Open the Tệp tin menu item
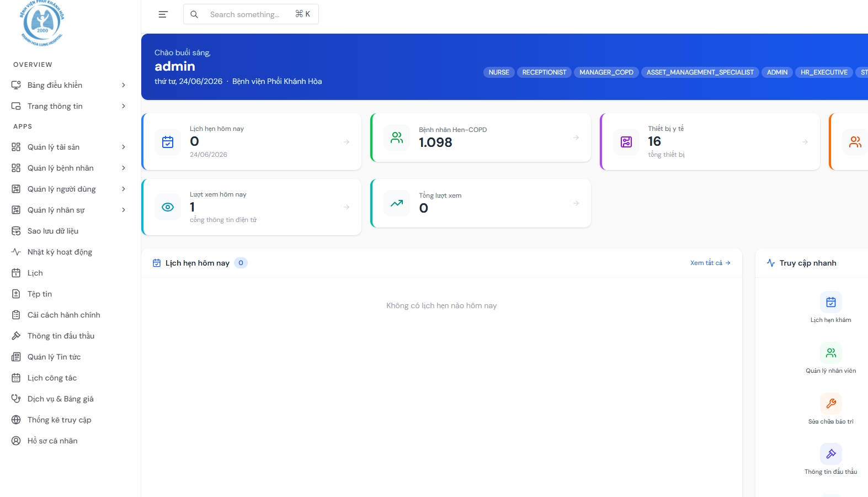The image size is (868, 497). point(69,294)
